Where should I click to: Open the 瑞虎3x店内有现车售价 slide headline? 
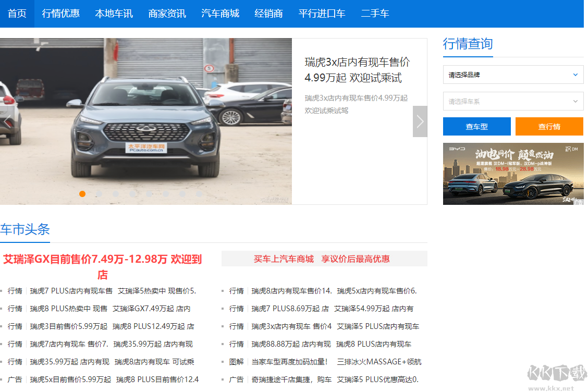coord(357,70)
